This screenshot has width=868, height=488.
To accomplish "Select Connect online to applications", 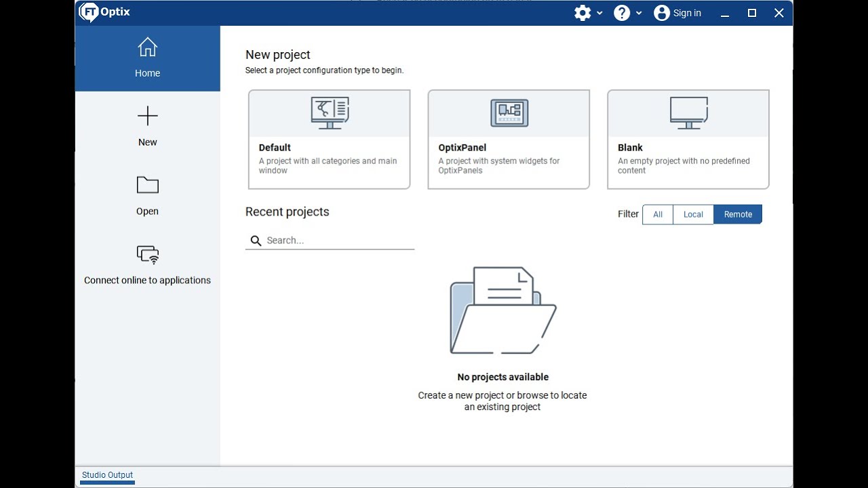I will (x=147, y=265).
